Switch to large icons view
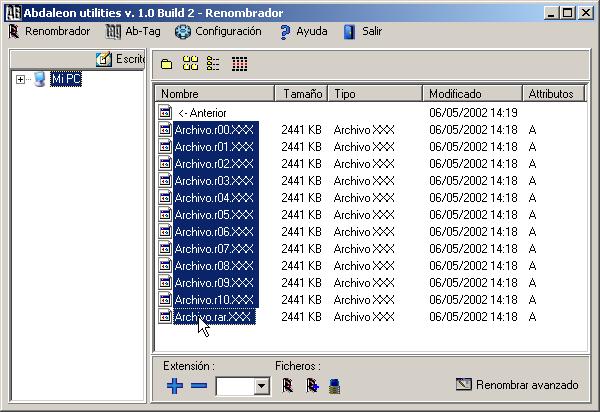 tap(190, 64)
